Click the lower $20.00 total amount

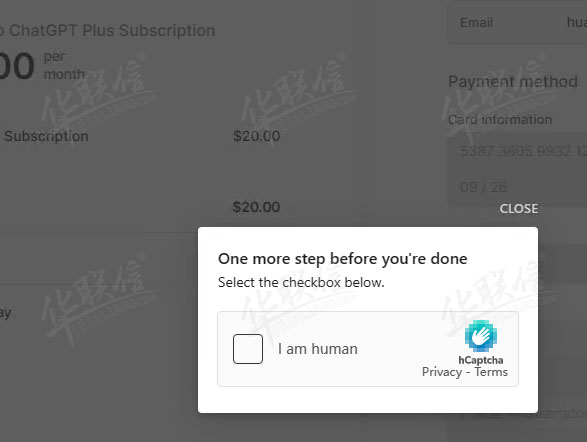256,207
